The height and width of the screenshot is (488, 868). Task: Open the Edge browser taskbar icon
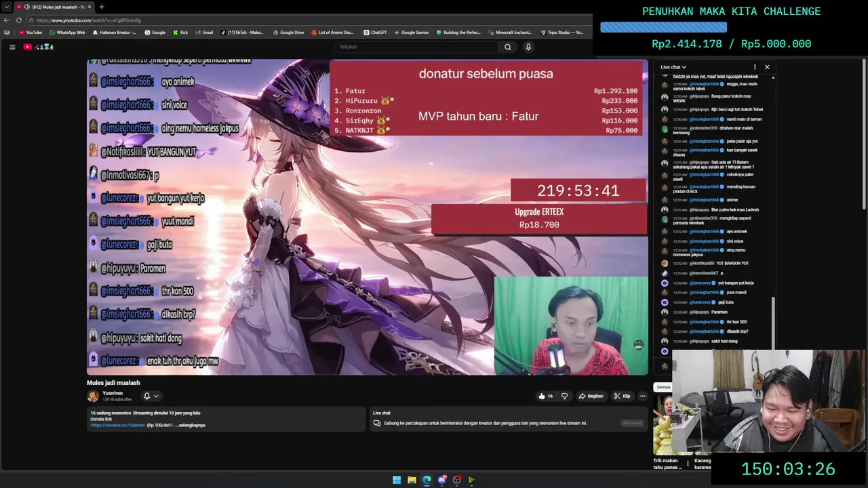[x=427, y=480]
